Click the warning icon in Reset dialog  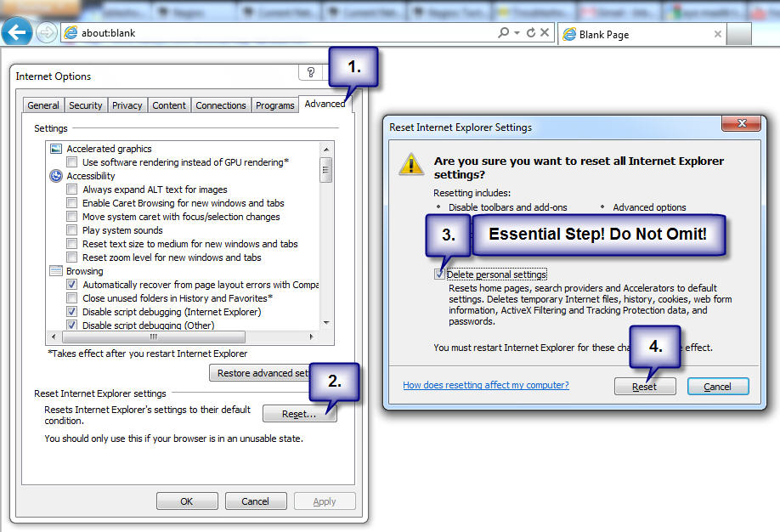point(411,164)
